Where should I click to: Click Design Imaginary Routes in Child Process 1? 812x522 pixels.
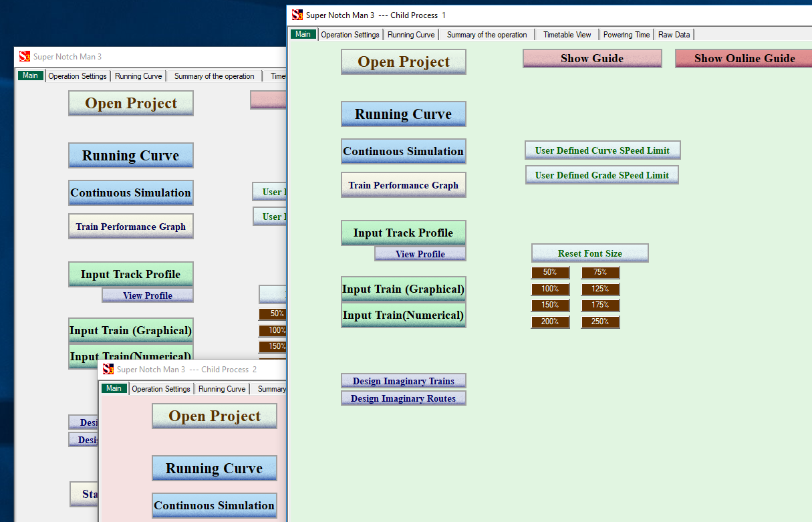coord(403,398)
